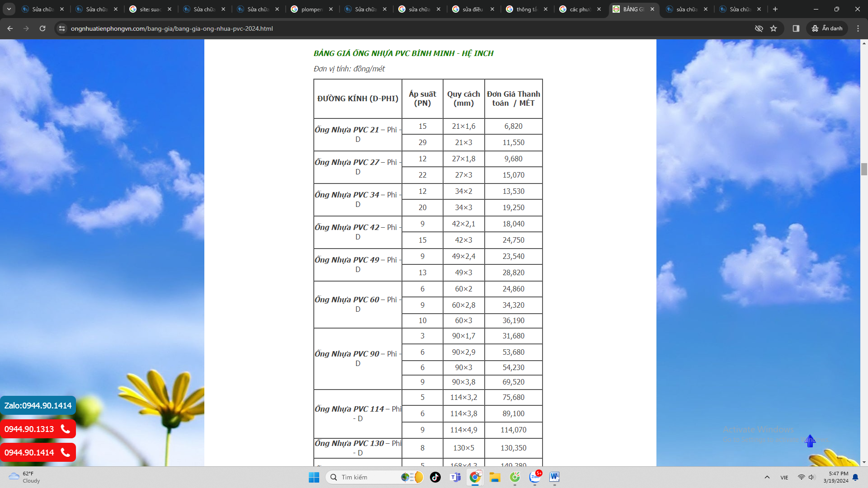The width and height of the screenshot is (868, 488).
Task: Open third-party cookie blocked eye icon
Action: [x=759, y=28]
